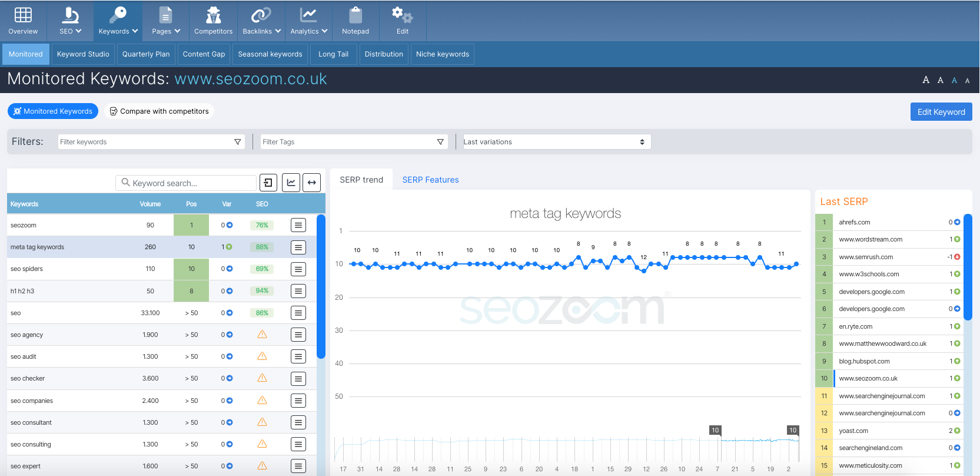Open row menu for seo keyword
Image resolution: width=980 pixels, height=476 pixels.
[298, 313]
